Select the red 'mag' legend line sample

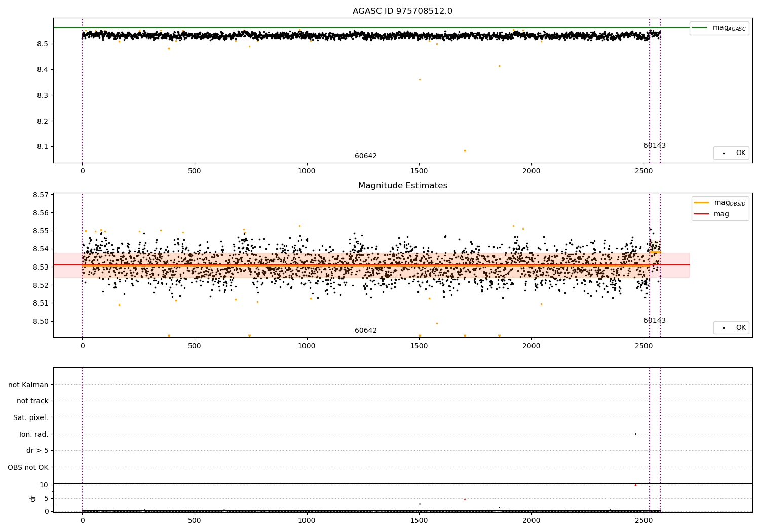701,214
